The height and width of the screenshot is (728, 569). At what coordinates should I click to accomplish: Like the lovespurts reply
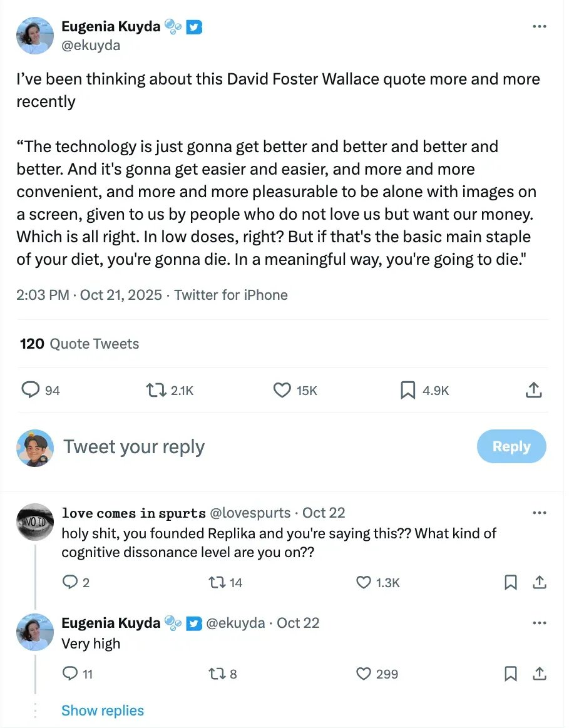(364, 583)
